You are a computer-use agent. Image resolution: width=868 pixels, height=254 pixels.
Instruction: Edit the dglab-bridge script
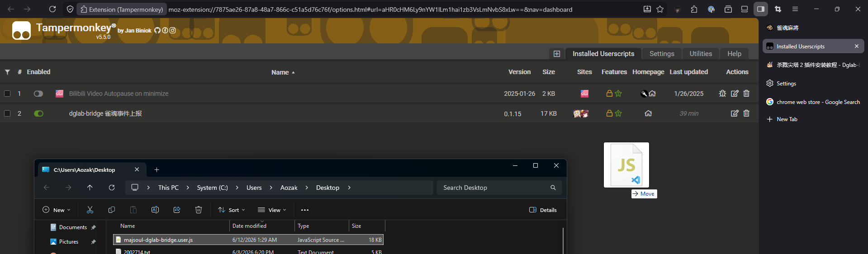pos(735,113)
